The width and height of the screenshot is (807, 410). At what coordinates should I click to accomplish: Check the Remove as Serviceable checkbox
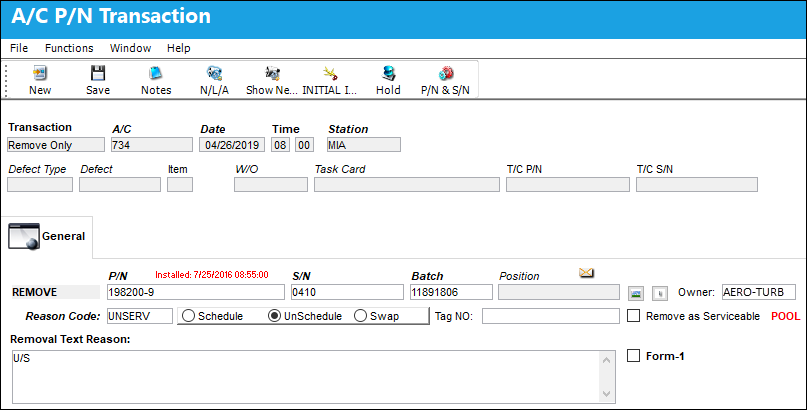634,316
